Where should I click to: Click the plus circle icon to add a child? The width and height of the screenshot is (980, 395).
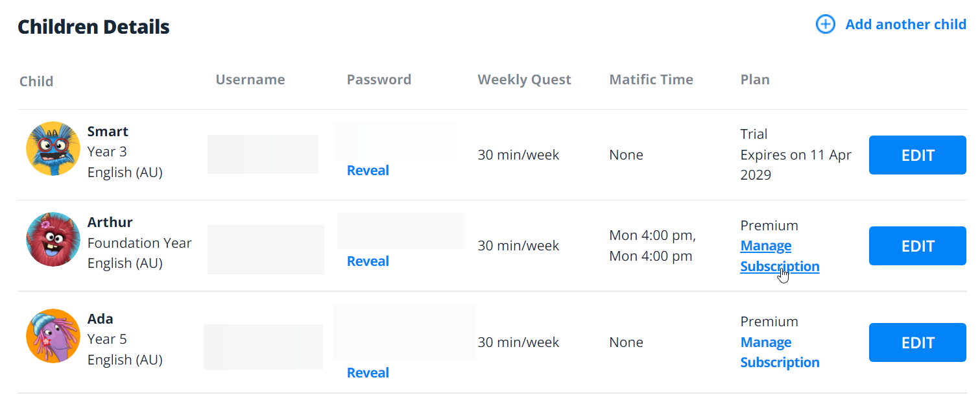click(825, 25)
